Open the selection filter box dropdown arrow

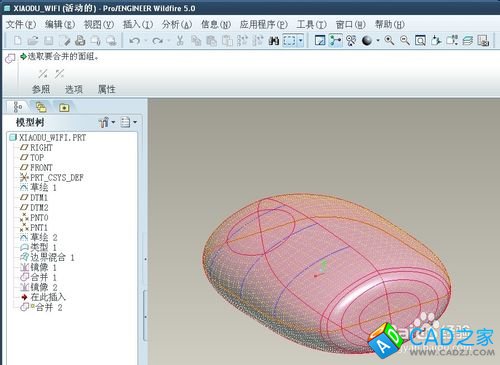point(301,41)
